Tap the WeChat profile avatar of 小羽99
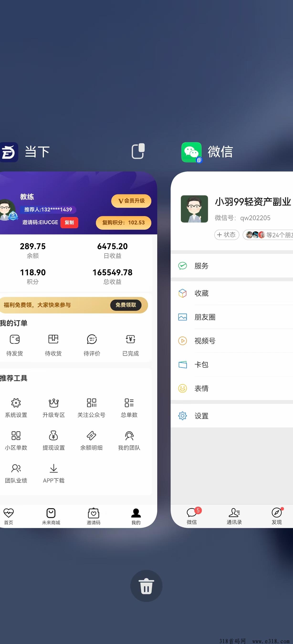Viewport: 293px width, 644px height. [x=194, y=209]
